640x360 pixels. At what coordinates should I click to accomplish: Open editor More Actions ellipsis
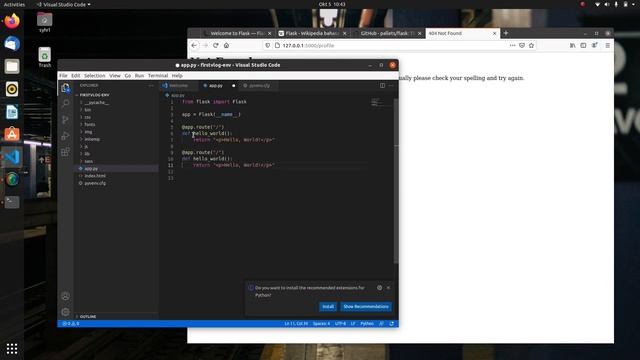point(391,85)
